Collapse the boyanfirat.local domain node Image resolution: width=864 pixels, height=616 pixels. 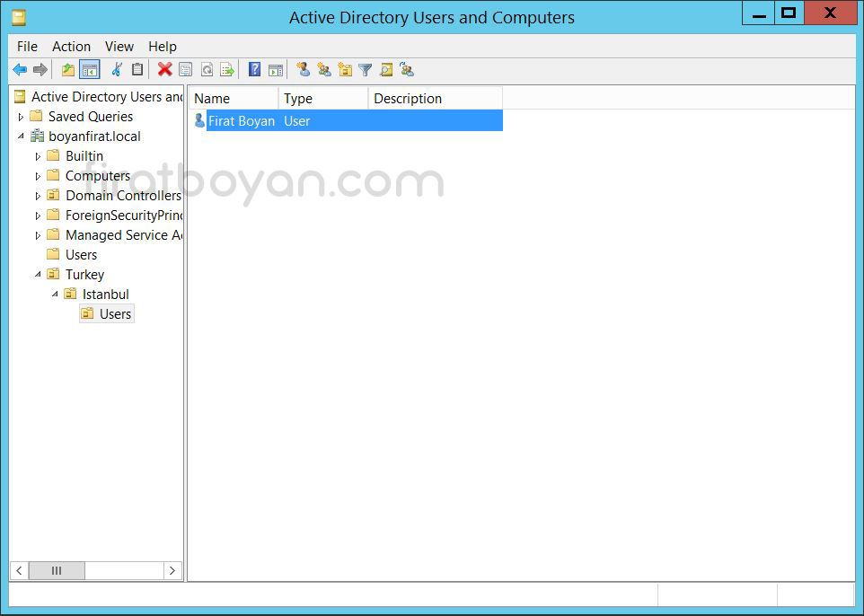pyautogui.click(x=21, y=136)
